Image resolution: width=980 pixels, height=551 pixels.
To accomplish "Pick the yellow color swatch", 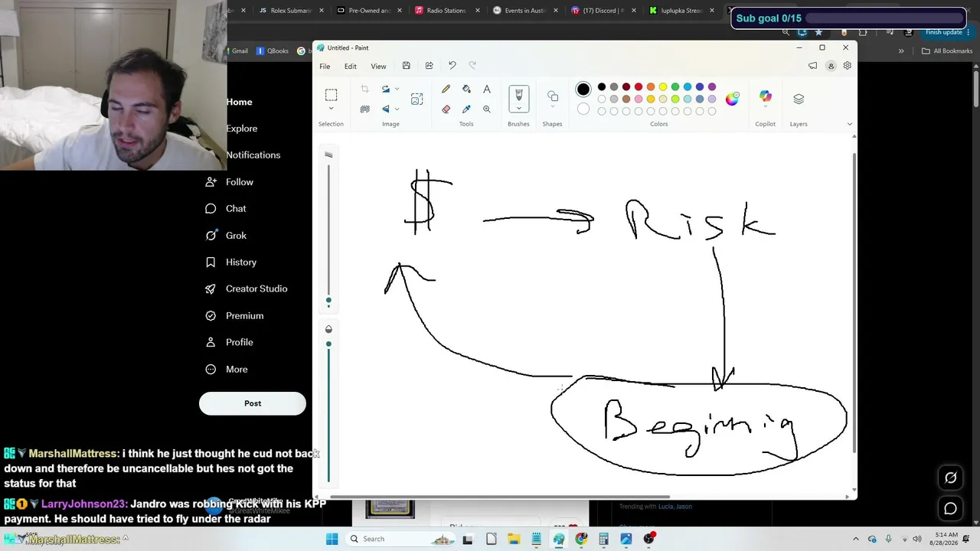I will 663,86.
